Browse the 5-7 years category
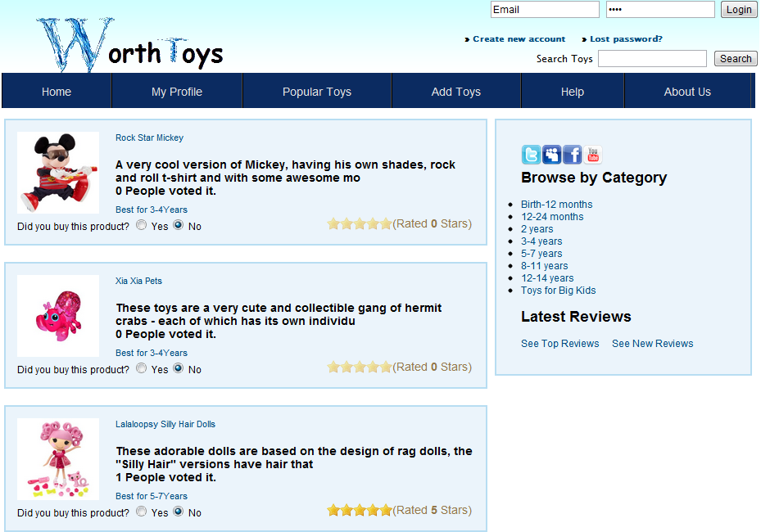This screenshot has height=532, width=761. point(541,254)
